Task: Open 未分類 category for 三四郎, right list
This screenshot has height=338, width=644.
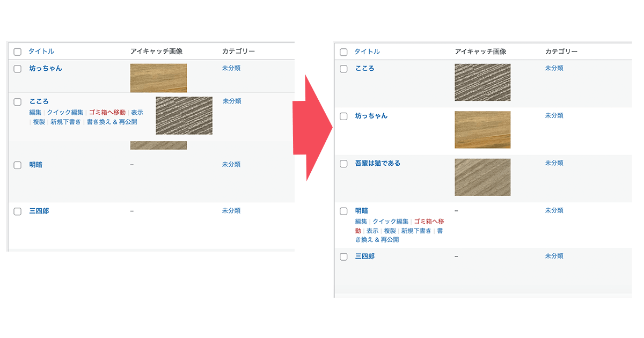Action: [554, 256]
